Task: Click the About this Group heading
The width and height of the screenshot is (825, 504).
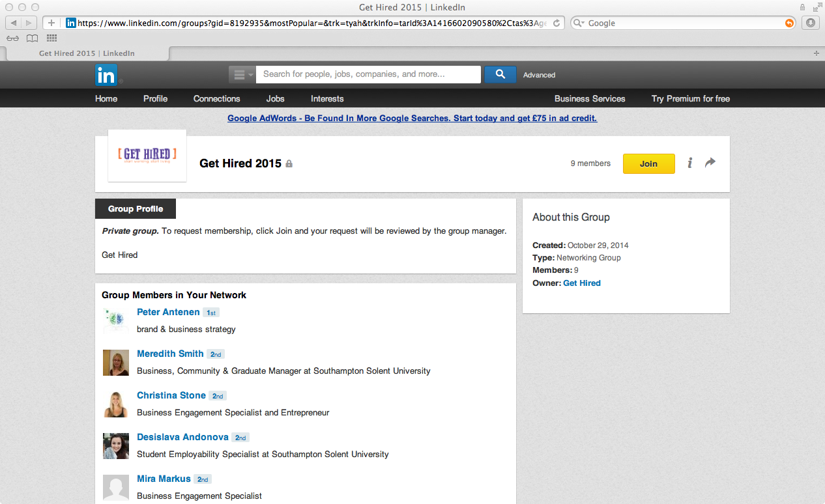Action: click(x=571, y=217)
